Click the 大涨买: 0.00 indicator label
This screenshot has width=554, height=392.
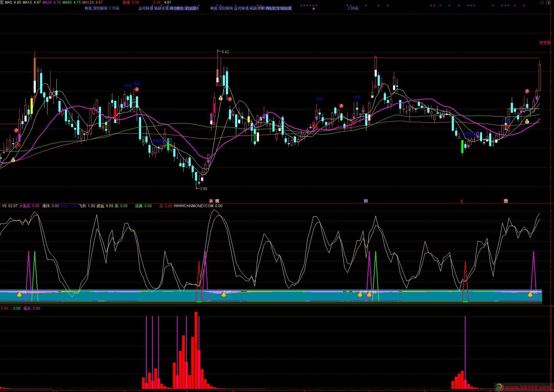pyautogui.click(x=29, y=206)
